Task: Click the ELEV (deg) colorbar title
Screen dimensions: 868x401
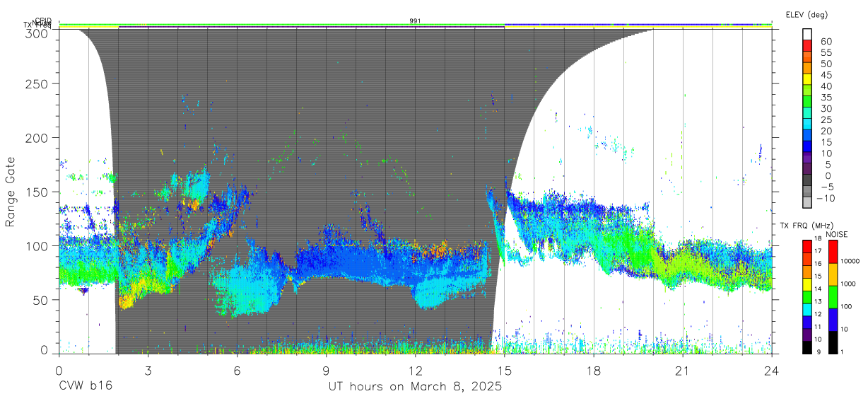Action: [x=808, y=14]
